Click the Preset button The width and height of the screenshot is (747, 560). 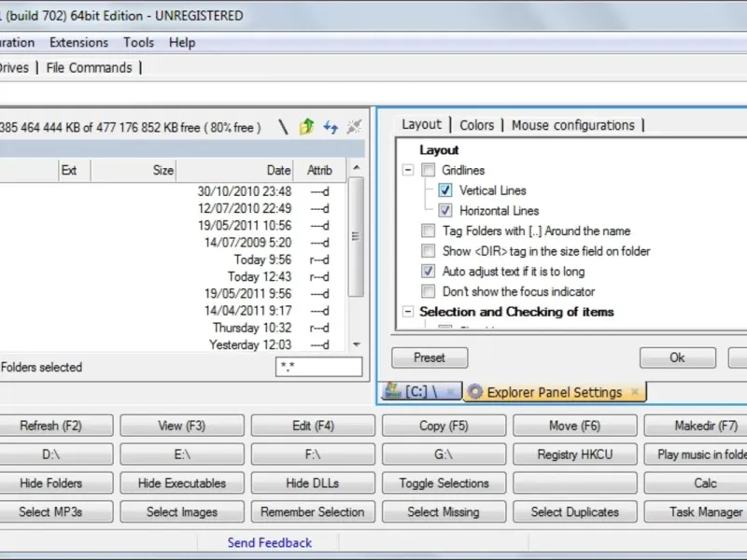click(x=430, y=357)
